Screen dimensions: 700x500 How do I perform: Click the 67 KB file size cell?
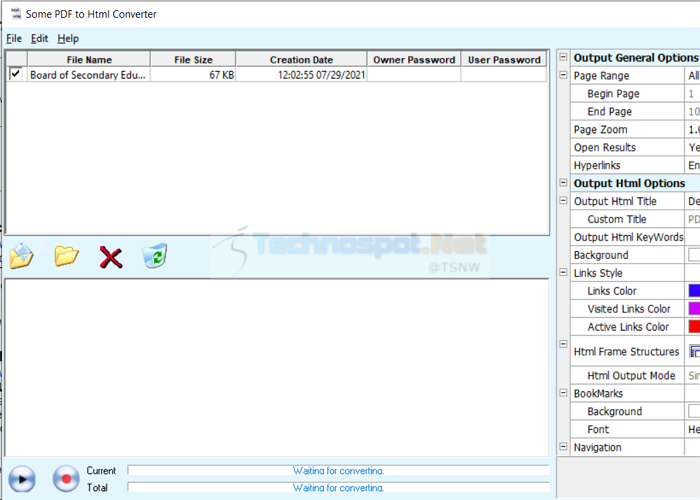coord(193,75)
